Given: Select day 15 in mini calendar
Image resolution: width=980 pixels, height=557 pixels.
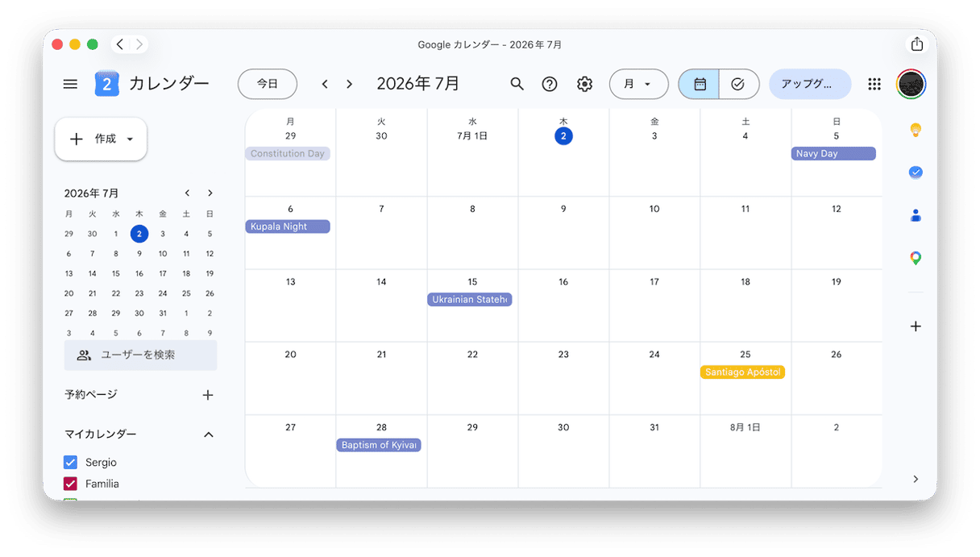Looking at the screenshot, I should pyautogui.click(x=116, y=273).
